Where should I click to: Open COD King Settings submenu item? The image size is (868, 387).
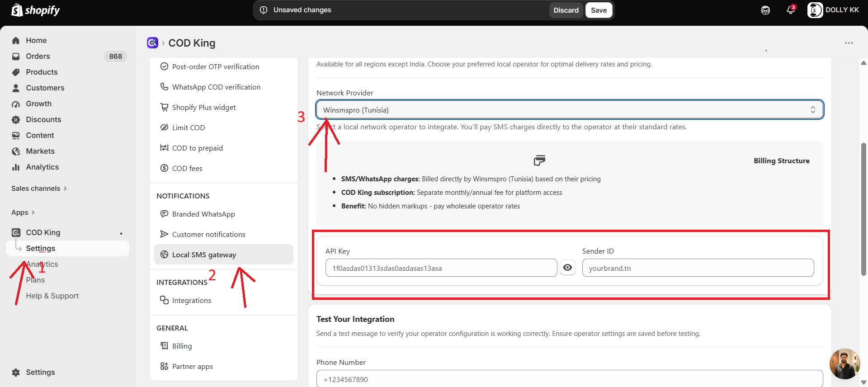(x=68, y=249)
